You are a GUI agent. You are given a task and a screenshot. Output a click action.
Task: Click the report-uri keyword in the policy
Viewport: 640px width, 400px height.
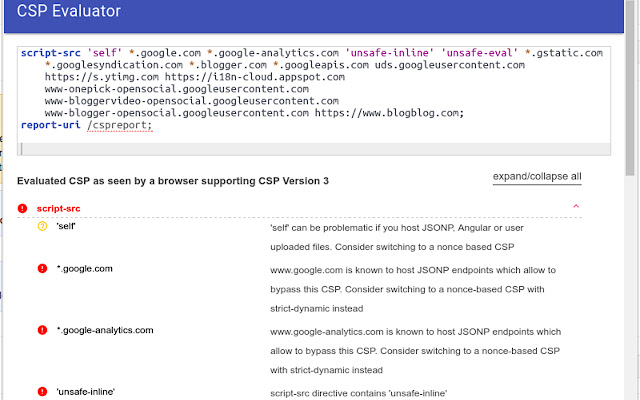click(51, 125)
